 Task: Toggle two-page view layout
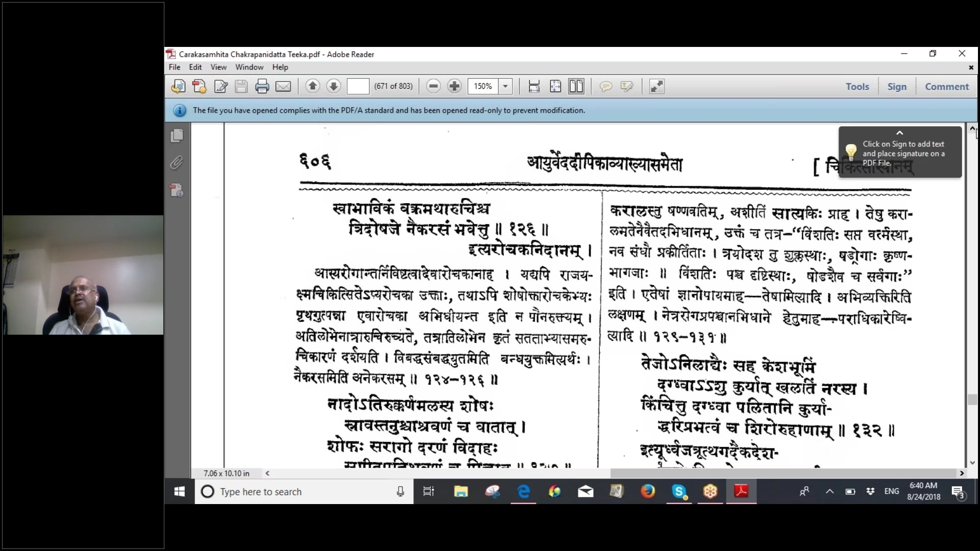click(576, 86)
